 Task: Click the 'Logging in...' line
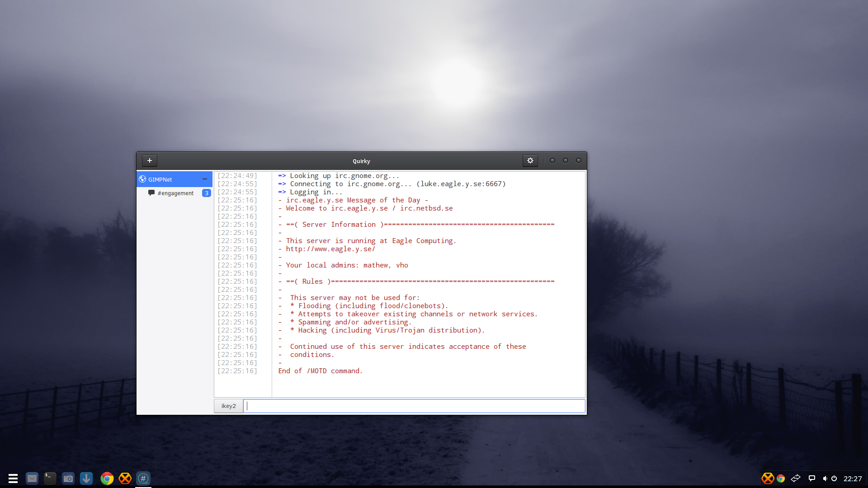click(310, 192)
